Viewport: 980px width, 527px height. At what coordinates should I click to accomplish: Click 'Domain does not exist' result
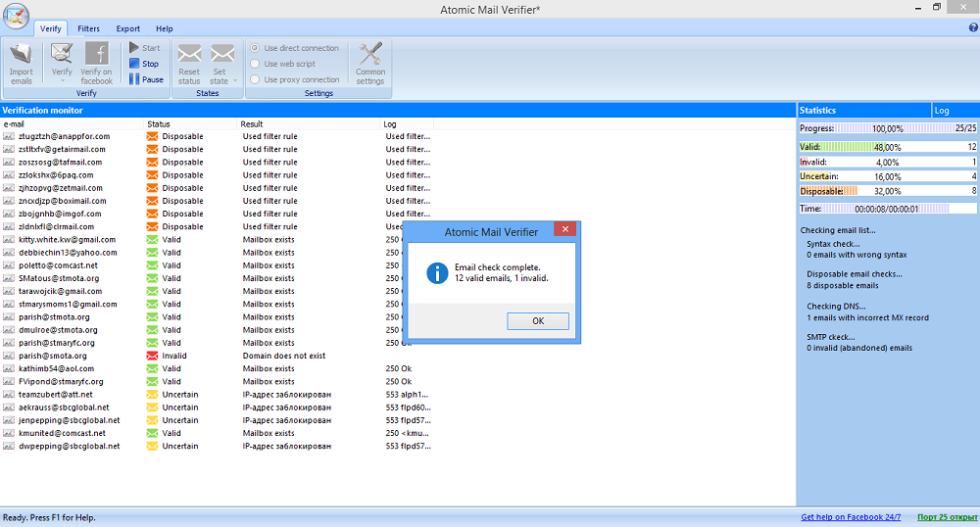pyautogui.click(x=284, y=356)
